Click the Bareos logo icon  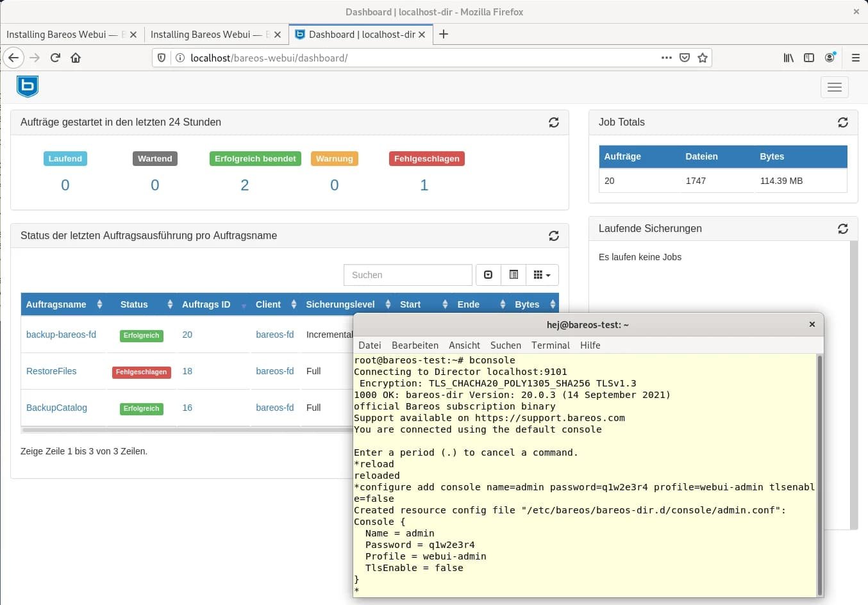[x=28, y=87]
